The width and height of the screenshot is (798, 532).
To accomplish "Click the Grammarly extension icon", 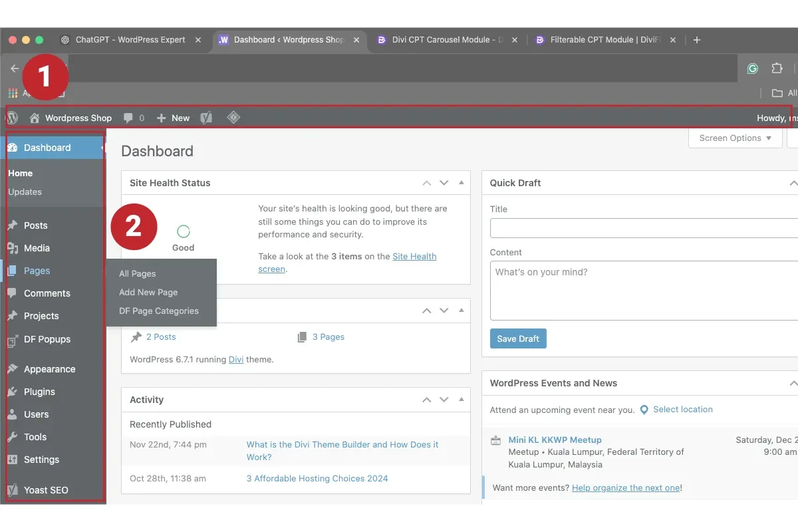I will [753, 68].
